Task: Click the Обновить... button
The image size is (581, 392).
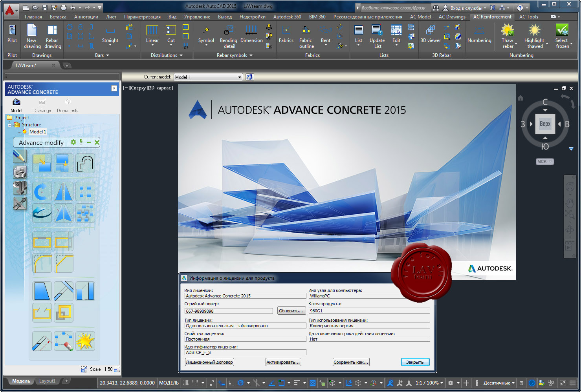Action: (291, 311)
